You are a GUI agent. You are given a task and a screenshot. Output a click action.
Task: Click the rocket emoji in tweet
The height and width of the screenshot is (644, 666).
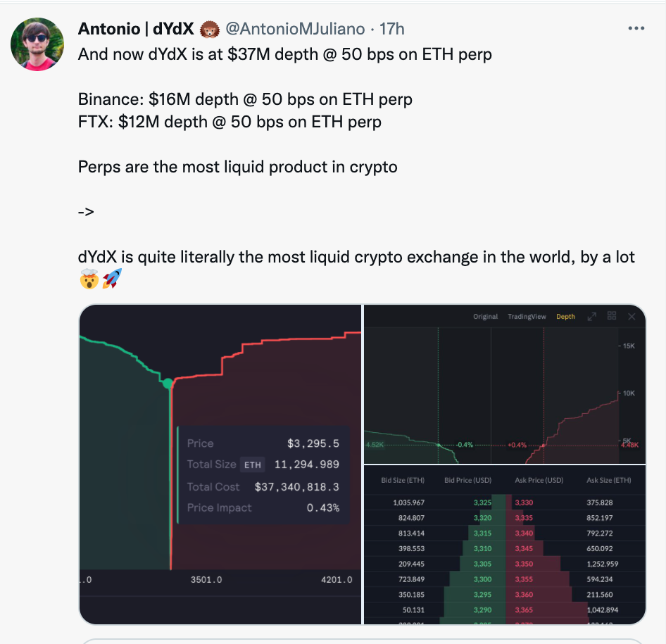coord(112,279)
